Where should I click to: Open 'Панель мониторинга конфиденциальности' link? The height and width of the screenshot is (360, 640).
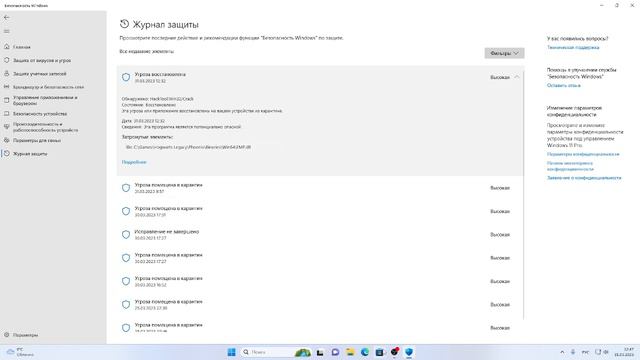570,166
